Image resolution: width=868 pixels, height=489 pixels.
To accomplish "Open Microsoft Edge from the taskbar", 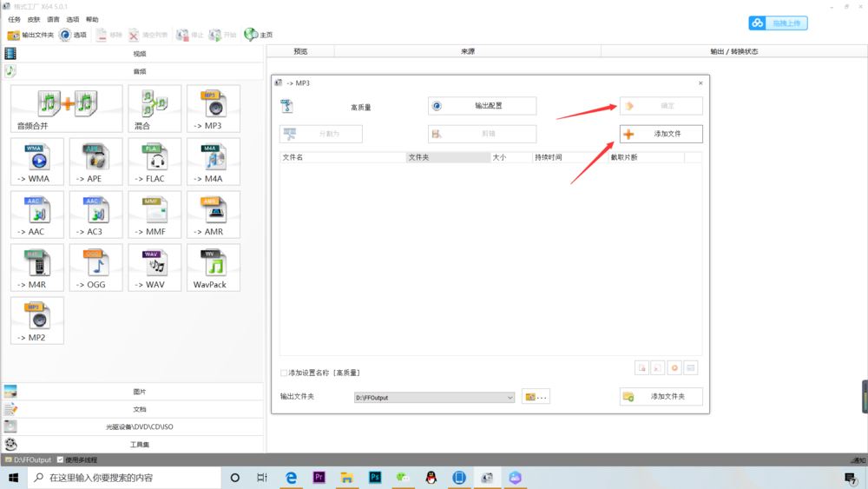I will 291,478.
